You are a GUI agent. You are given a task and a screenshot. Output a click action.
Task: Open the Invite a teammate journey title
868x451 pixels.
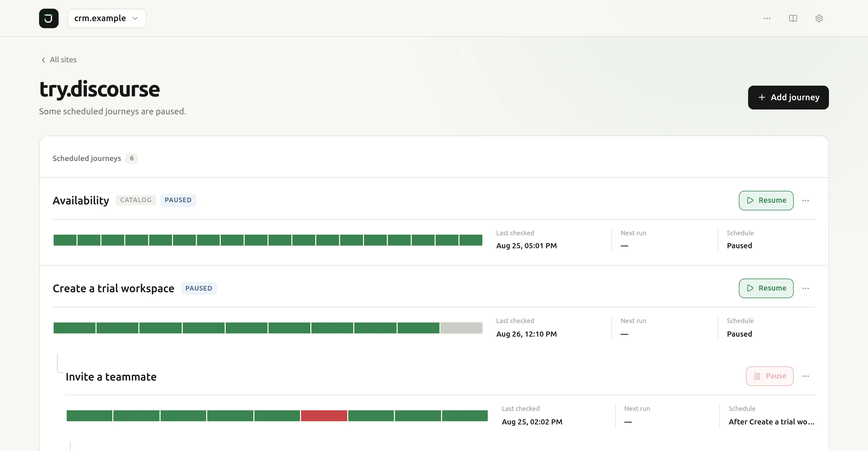tap(111, 377)
